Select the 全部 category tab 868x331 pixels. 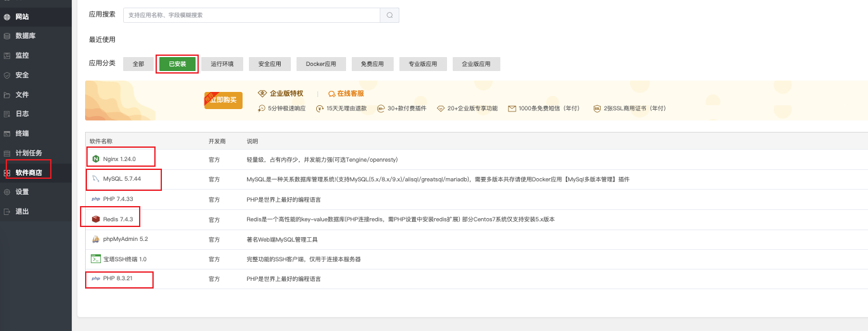[138, 64]
